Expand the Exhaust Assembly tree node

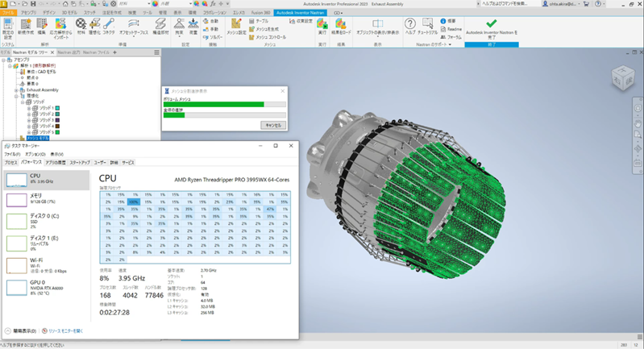[16, 90]
